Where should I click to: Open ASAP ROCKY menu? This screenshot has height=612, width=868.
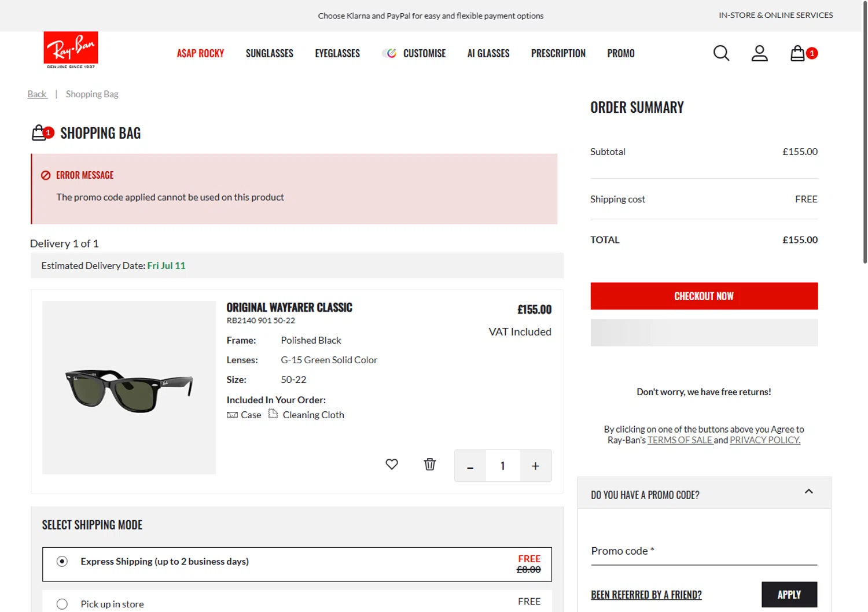pos(200,53)
